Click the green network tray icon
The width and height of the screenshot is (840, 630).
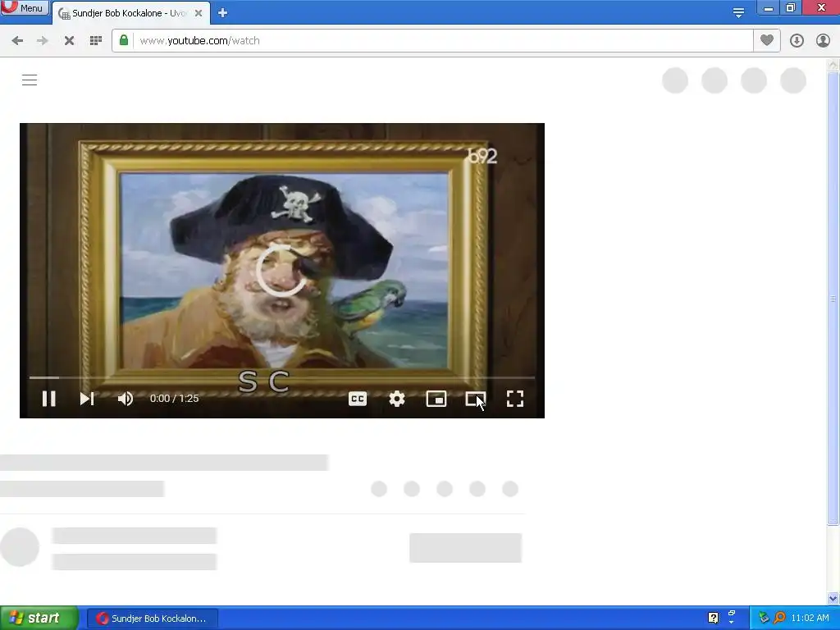click(x=764, y=619)
